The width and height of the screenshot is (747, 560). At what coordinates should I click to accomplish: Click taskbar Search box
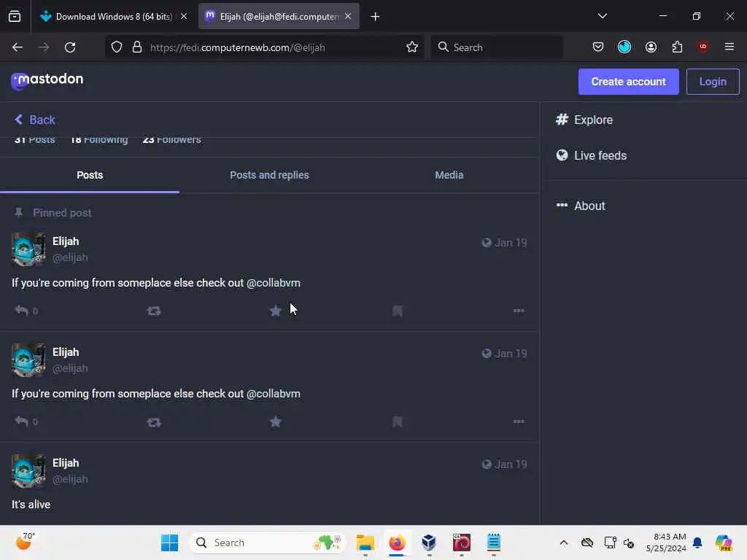coord(267,542)
